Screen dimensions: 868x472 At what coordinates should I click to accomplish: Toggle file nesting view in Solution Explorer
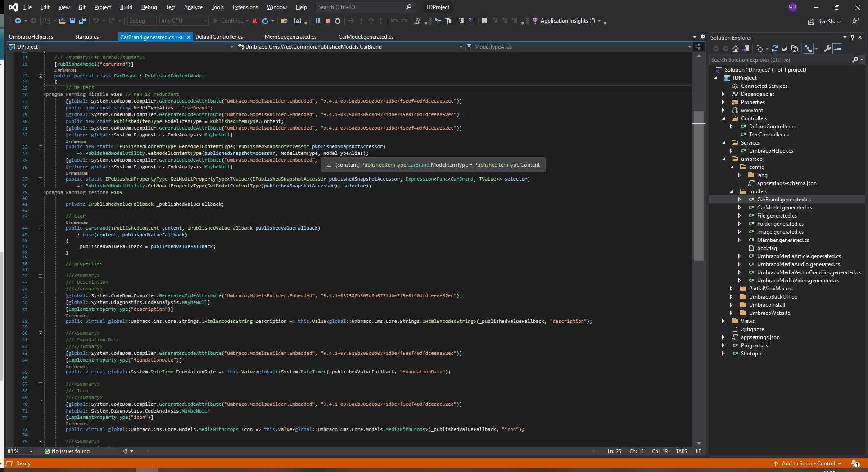click(x=809, y=49)
